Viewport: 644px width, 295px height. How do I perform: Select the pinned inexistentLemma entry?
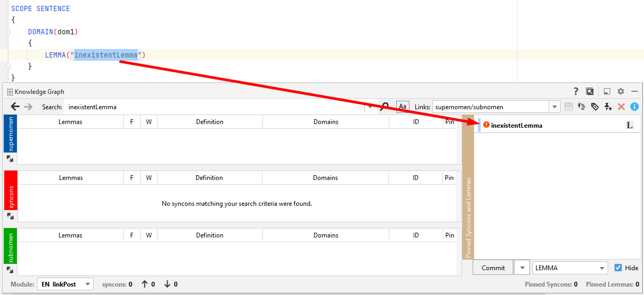tap(516, 126)
